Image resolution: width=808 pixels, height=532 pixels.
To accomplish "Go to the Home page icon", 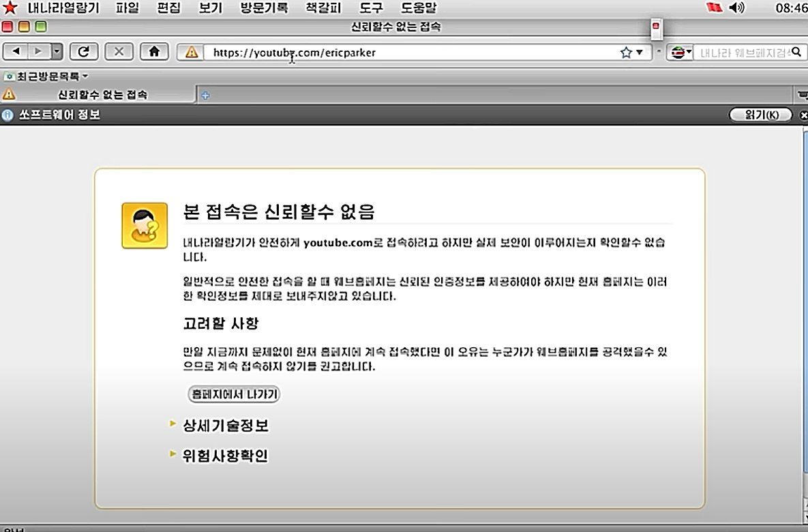I will (x=154, y=52).
